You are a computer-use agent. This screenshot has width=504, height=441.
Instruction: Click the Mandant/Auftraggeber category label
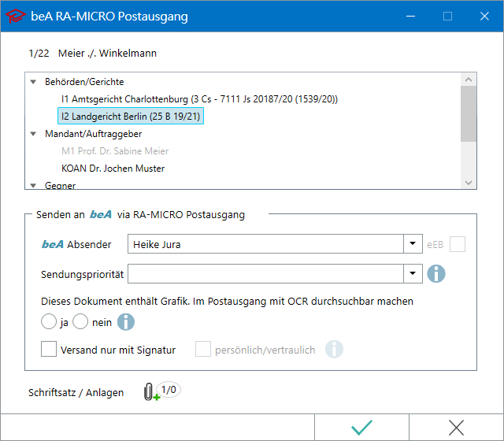pyautogui.click(x=93, y=134)
